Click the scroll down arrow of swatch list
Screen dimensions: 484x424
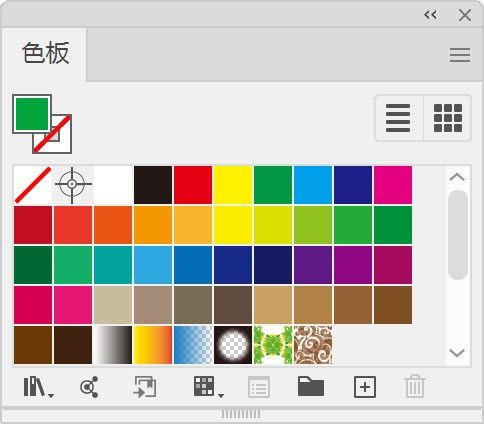(457, 353)
